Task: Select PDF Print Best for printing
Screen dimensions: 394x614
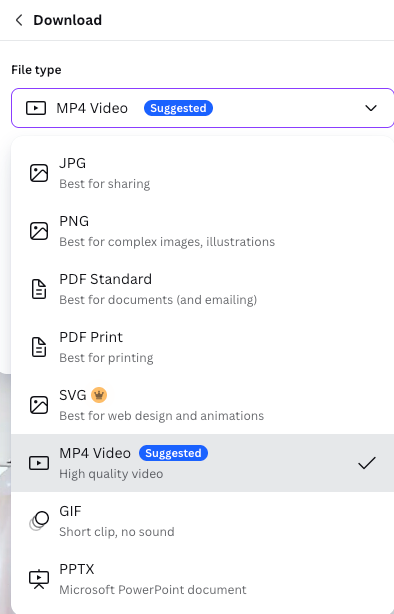Action: click(202, 347)
